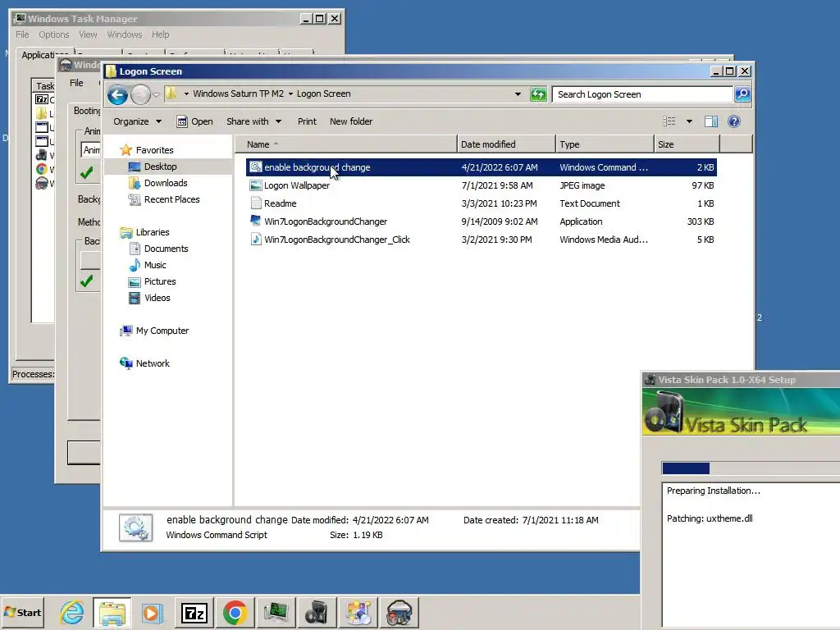
Task: Open Windows Explorer folder taskbar icon
Action: (x=112, y=612)
